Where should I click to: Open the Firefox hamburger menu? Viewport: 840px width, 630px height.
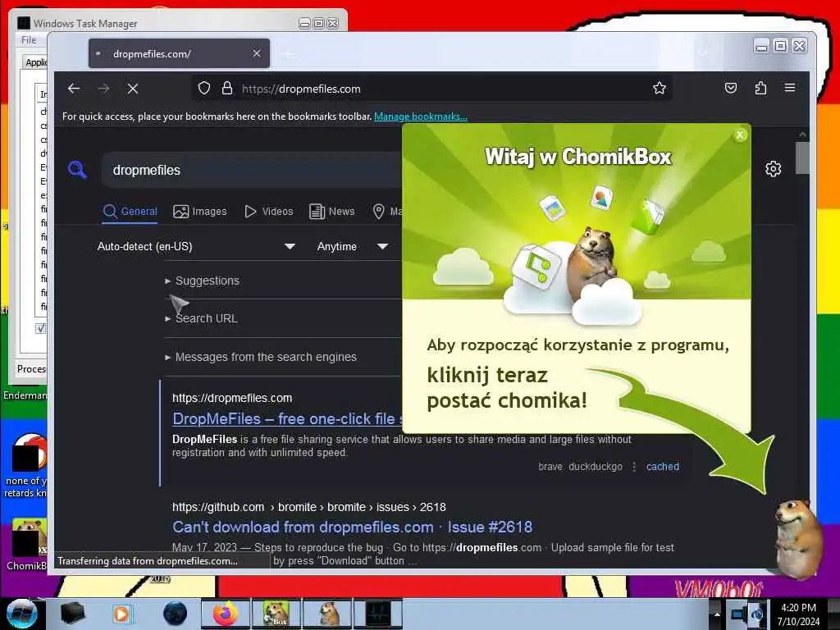click(790, 87)
